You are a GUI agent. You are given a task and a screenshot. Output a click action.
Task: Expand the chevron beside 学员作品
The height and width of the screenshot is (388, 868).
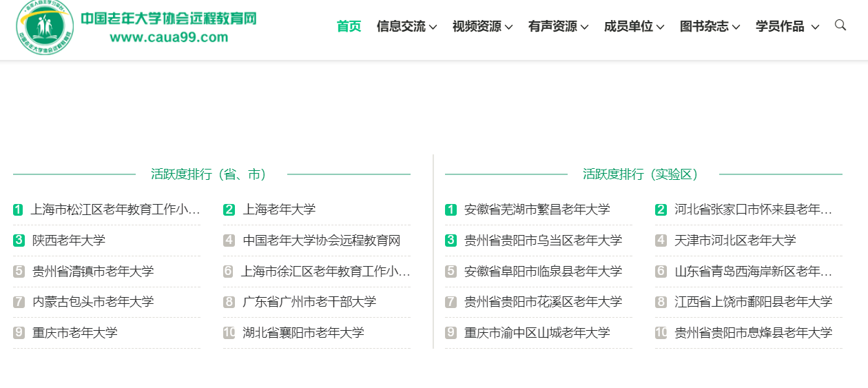(815, 28)
